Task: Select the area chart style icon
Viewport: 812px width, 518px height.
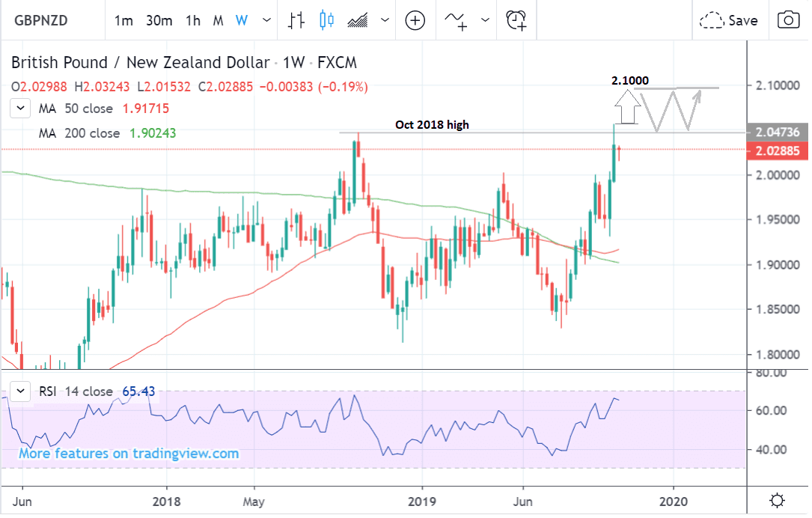Action: point(358,20)
